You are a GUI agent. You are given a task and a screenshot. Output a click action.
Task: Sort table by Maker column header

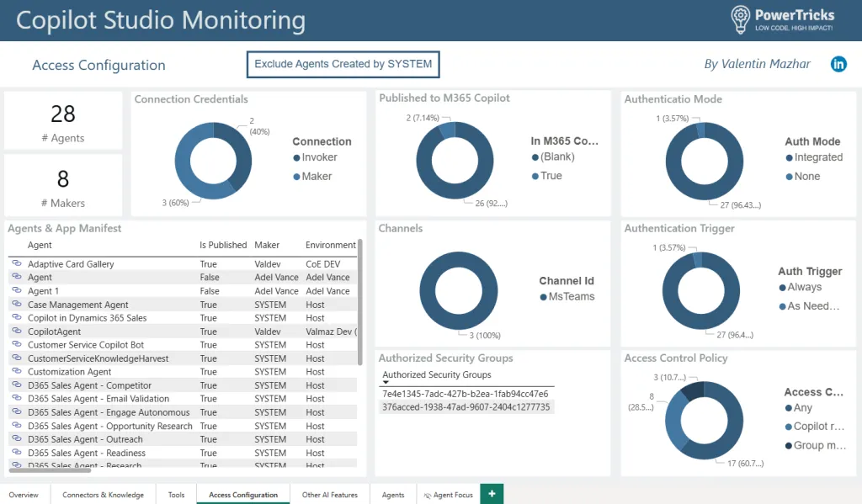click(267, 245)
